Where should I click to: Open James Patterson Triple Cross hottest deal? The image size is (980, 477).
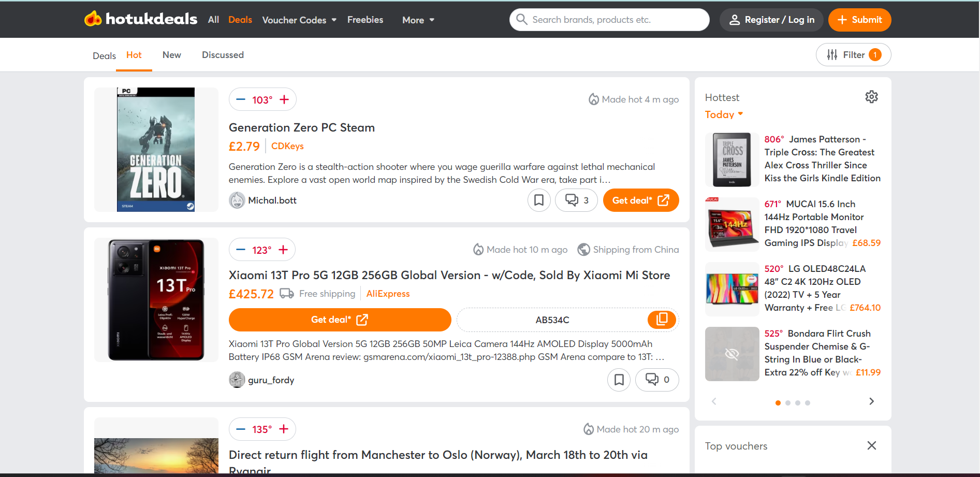823,158
